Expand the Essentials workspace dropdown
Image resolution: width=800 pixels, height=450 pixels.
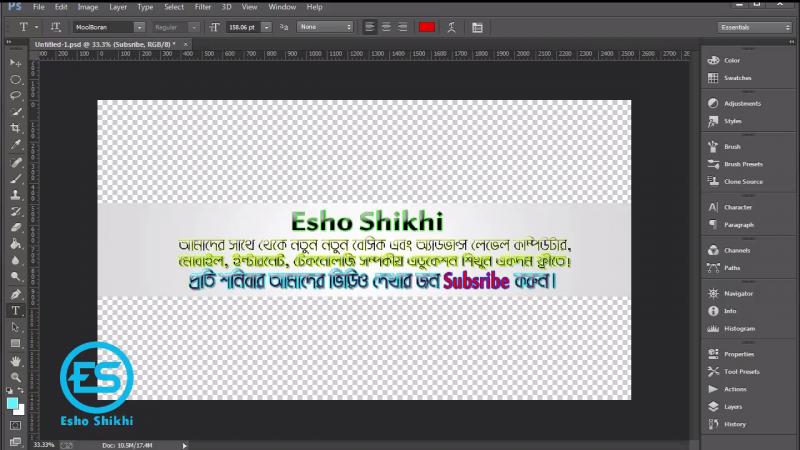coord(754,26)
